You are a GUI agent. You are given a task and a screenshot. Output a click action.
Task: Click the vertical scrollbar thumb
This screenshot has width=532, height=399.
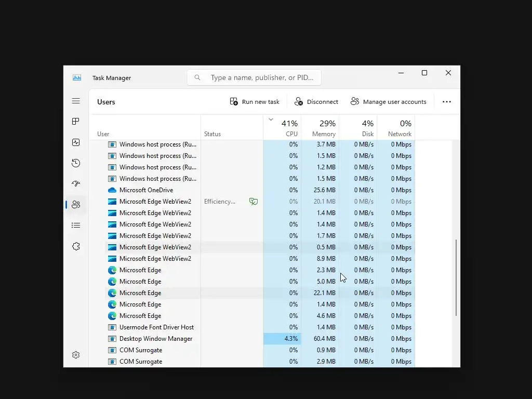pyautogui.click(x=456, y=277)
